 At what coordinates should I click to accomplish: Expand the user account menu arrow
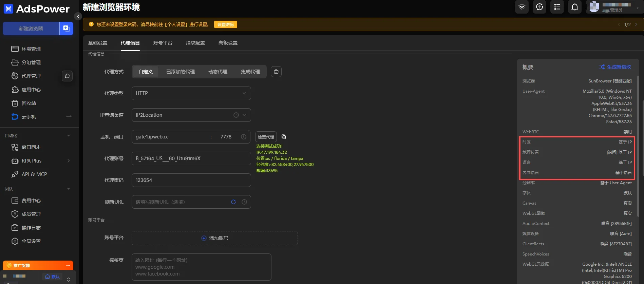(638, 7)
